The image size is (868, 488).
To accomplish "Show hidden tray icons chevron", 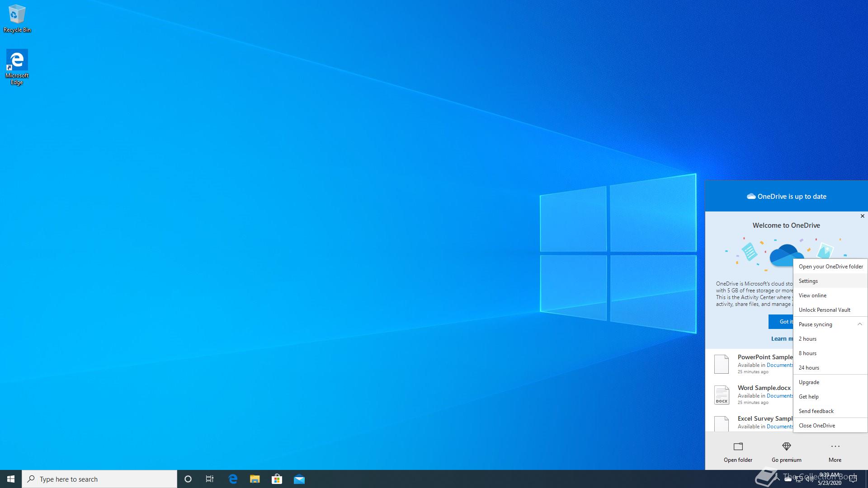I will tap(777, 479).
